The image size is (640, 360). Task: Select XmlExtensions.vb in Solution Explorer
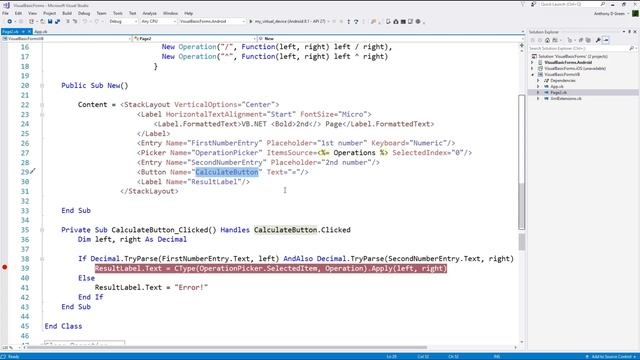566,98
